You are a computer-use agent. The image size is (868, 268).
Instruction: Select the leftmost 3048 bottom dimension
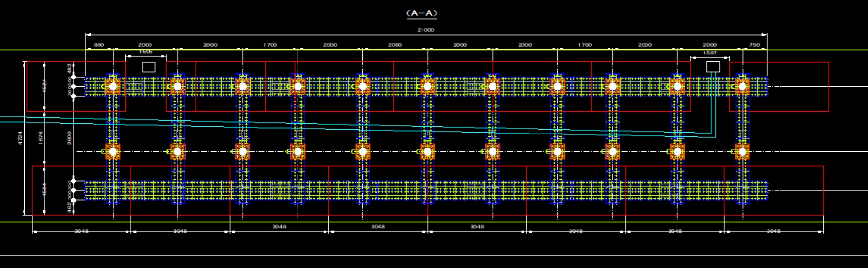tap(81, 231)
